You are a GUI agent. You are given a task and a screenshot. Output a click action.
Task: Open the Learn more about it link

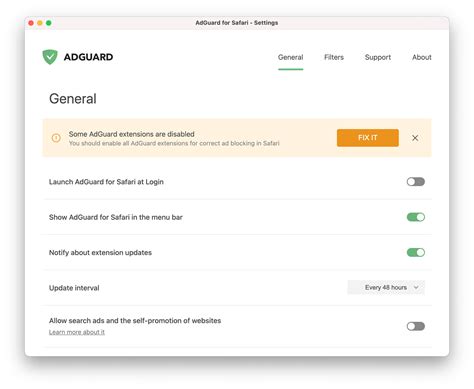point(77,332)
